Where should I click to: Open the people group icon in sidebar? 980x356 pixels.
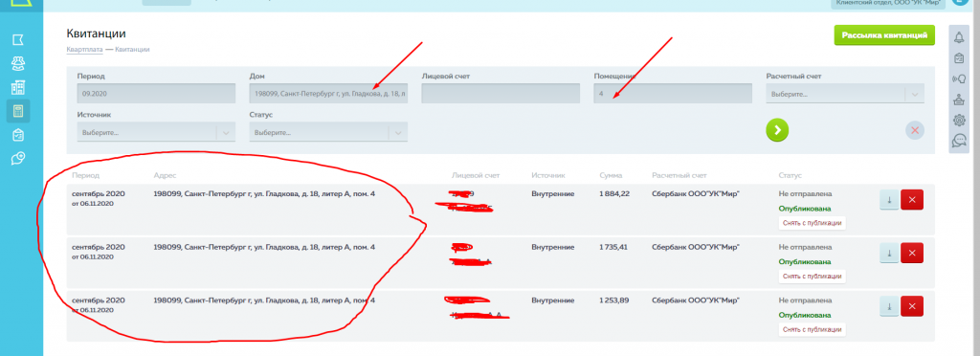(18, 63)
